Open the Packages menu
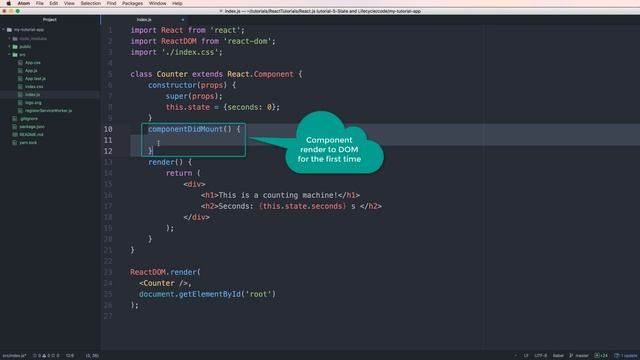Screen dimensions: 640x360 coord(133,3)
